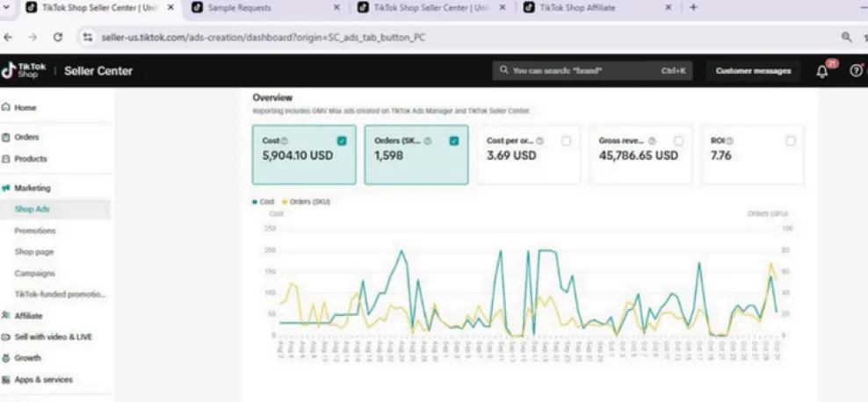Check the Cost per order checkbox
This screenshot has width=868, height=402.
[x=566, y=141]
